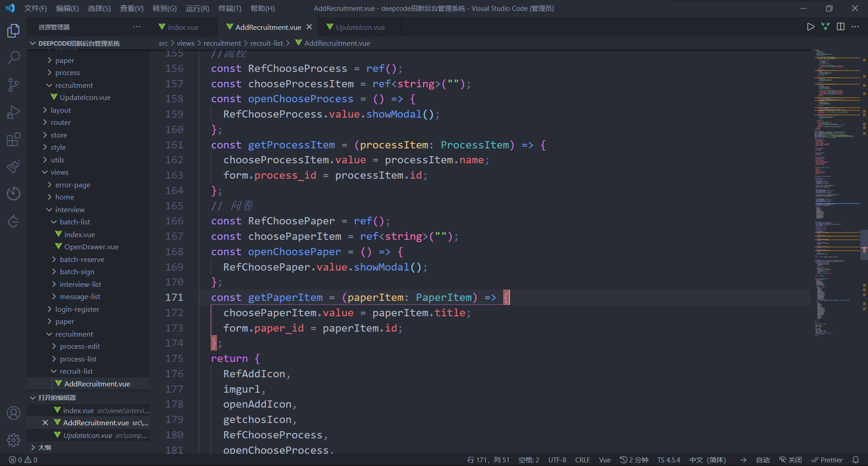Open index.vue under batch-list
The height and width of the screenshot is (466, 868).
coord(80,234)
